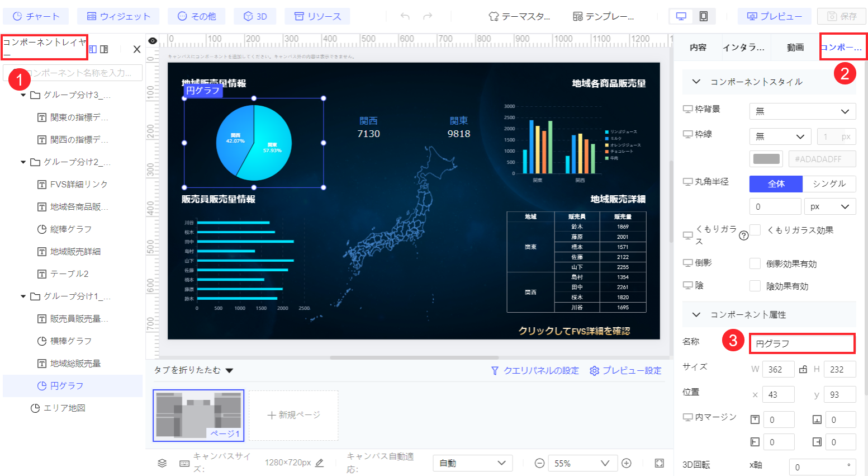Collapse the コンポーネントスタイル section

coord(696,82)
